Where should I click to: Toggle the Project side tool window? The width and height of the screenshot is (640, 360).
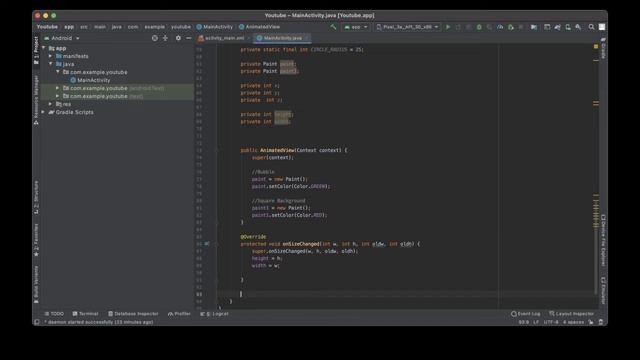(36, 50)
